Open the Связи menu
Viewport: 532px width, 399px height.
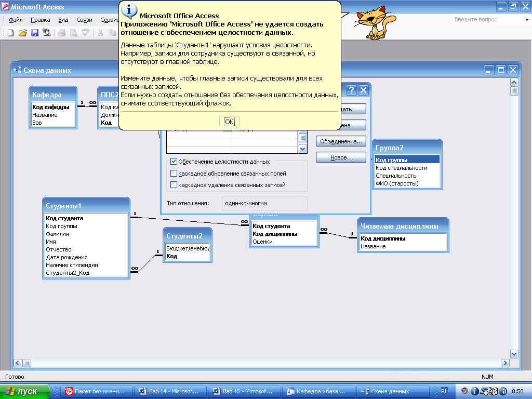(84, 20)
